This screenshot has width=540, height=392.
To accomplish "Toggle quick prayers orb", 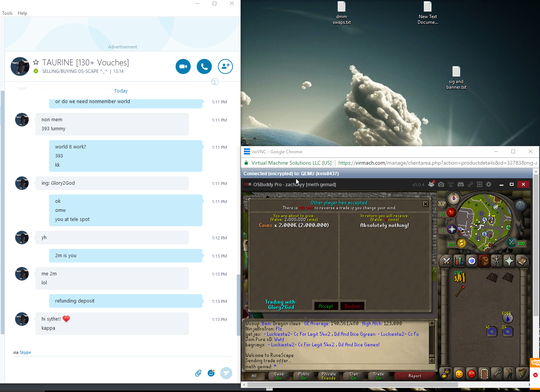I will (x=452, y=229).
